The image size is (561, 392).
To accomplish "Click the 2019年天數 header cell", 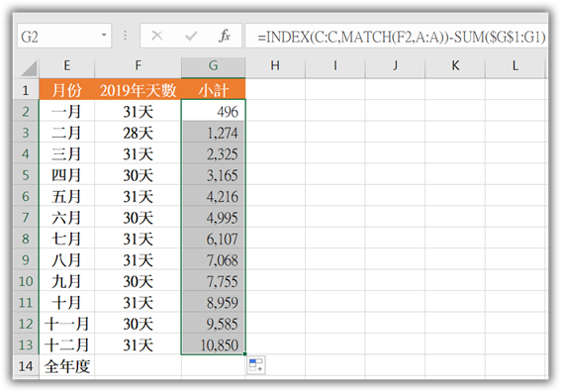I will [138, 89].
